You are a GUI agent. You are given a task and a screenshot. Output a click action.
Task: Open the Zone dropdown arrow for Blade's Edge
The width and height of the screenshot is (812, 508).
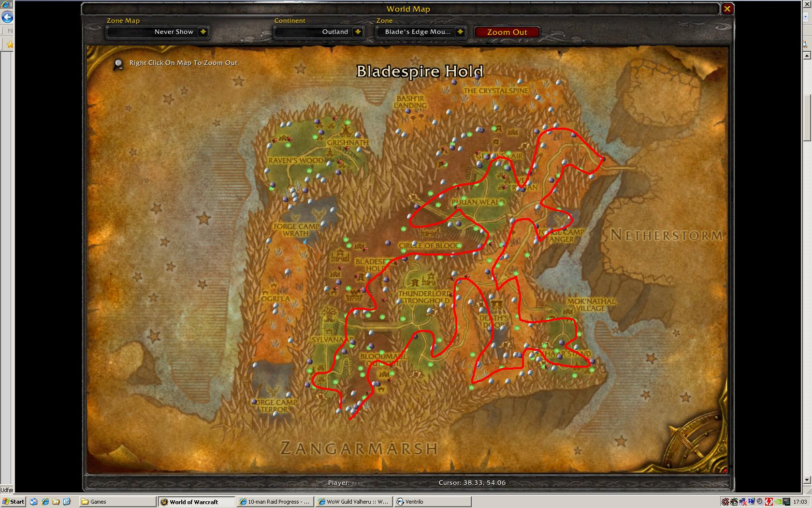(460, 32)
